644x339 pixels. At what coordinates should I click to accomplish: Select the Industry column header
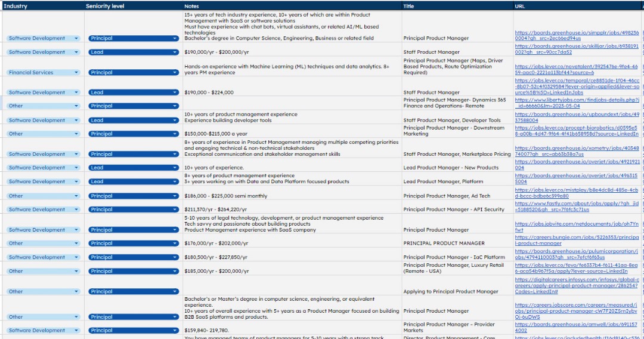coord(43,6)
